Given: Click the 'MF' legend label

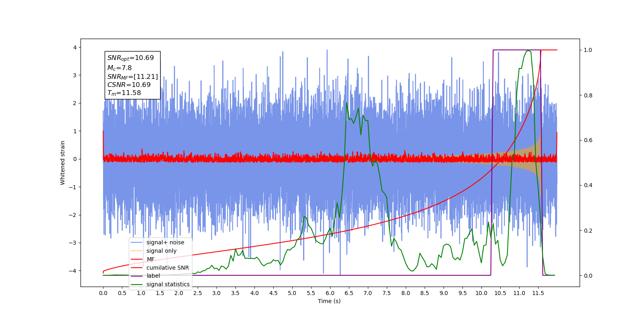Looking at the screenshot, I should tap(151, 259).
